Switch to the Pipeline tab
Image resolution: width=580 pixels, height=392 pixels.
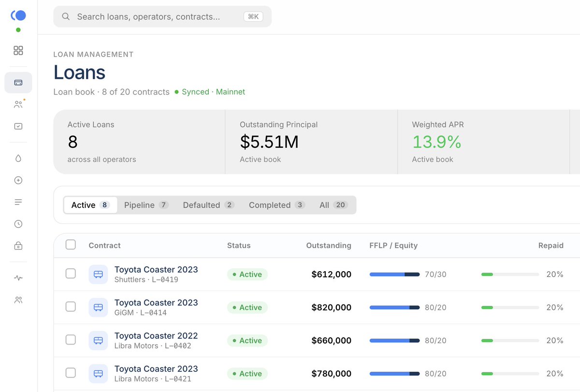click(146, 205)
